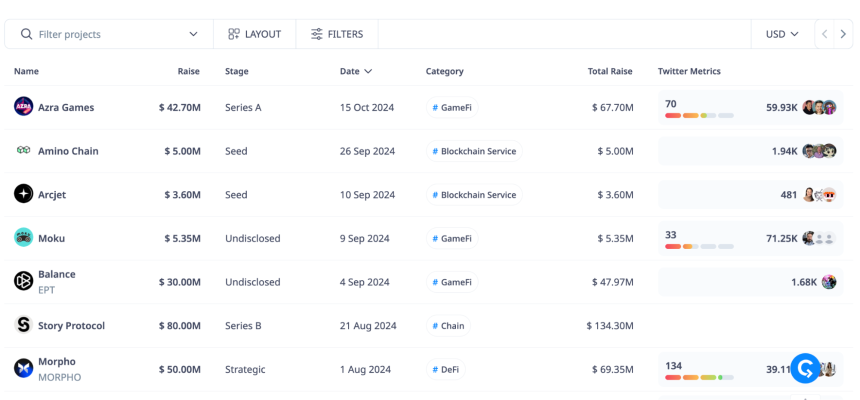Viewport: 860px width, 400px height.
Task: Click GameFi tag in Moku row
Action: [452, 238]
